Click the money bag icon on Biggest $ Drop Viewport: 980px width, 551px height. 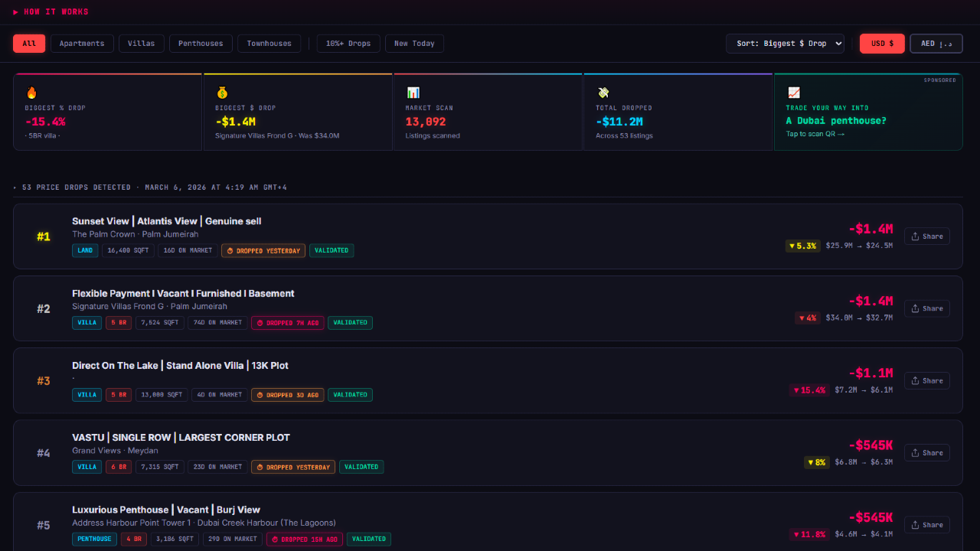222,93
